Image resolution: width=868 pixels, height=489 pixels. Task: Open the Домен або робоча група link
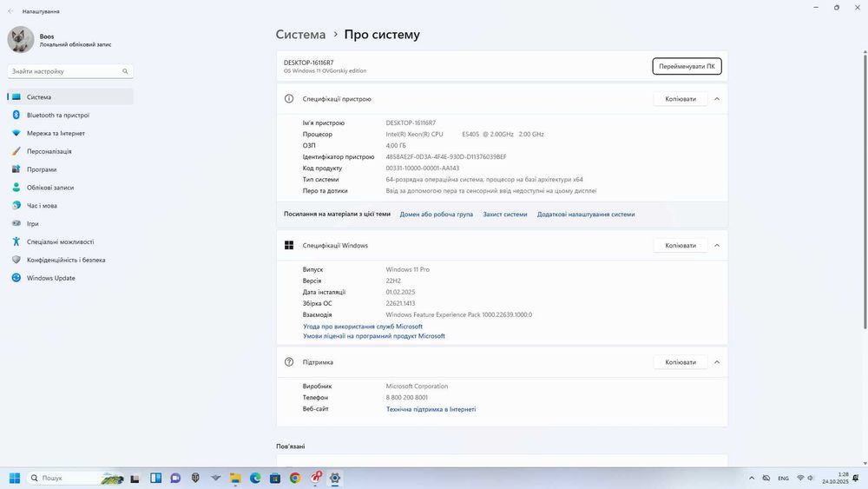[437, 215]
